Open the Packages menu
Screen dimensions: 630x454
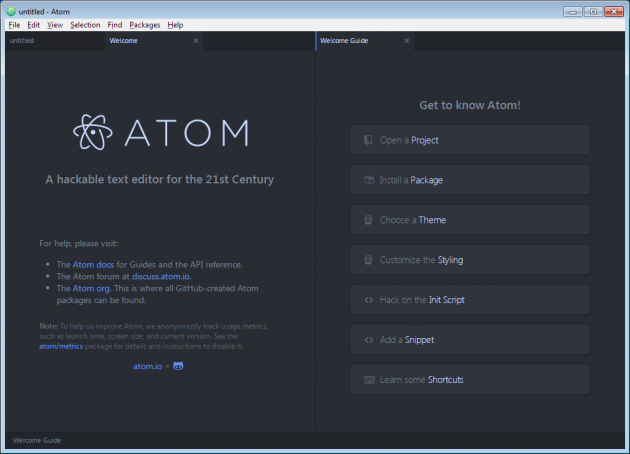(145, 25)
